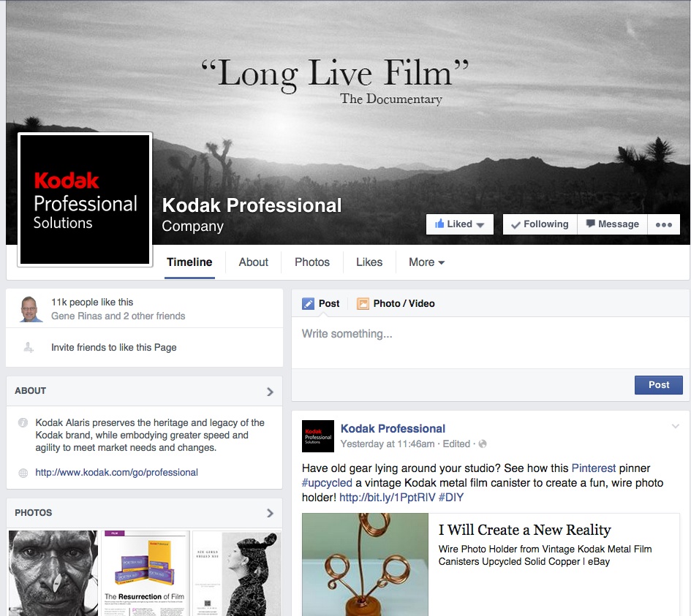Viewport: 691px width, 616px height.
Task: View the post's Edited history
Action: tap(456, 444)
